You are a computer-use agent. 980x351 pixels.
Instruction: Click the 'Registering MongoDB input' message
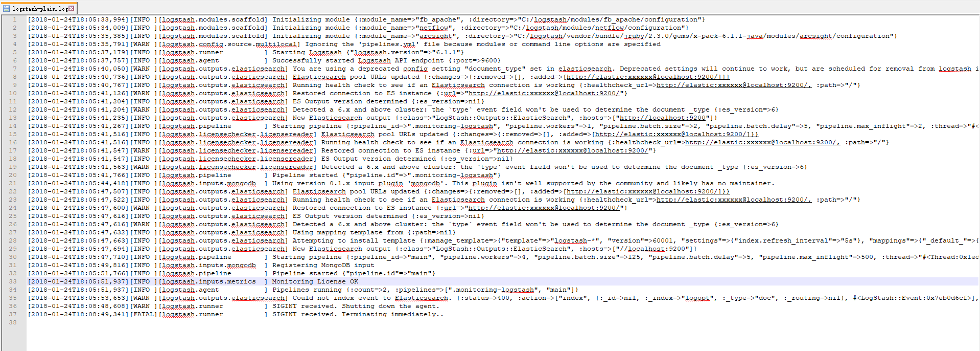click(323, 265)
